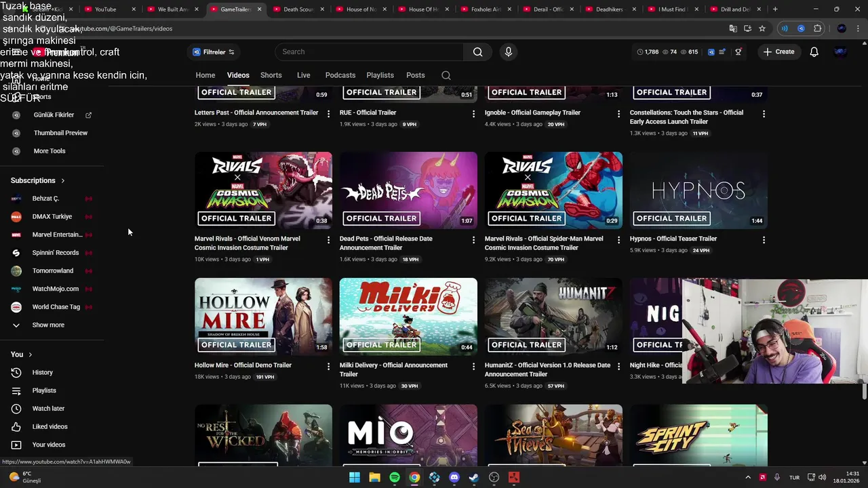Switch to the channel Home tab
This screenshot has width=868, height=488.
(x=205, y=75)
